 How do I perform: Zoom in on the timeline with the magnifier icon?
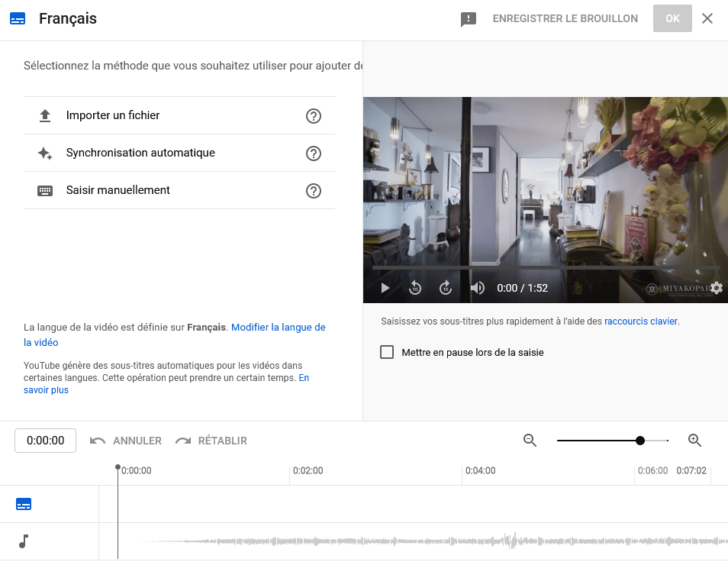click(694, 440)
